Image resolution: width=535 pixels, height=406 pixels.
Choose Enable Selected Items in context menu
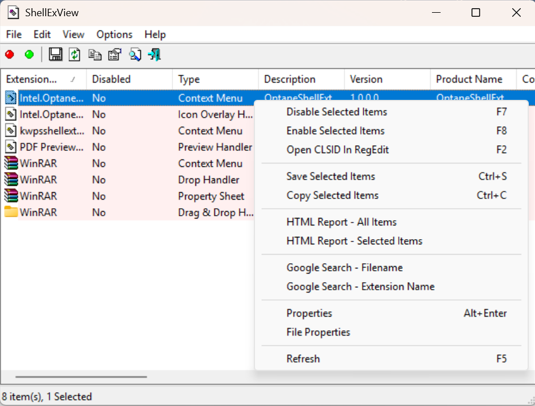tap(391, 131)
